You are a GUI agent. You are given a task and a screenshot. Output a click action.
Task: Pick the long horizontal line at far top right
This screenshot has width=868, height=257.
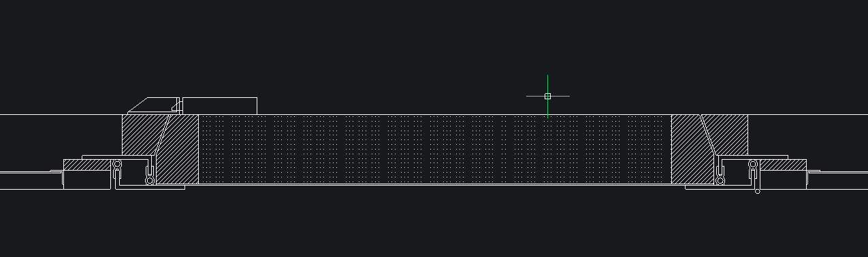[808, 115]
